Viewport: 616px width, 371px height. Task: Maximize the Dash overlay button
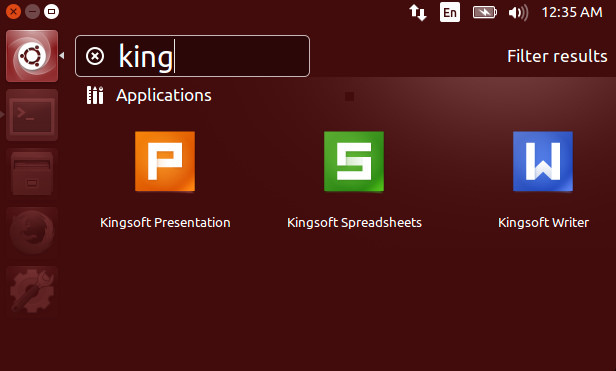[51, 11]
